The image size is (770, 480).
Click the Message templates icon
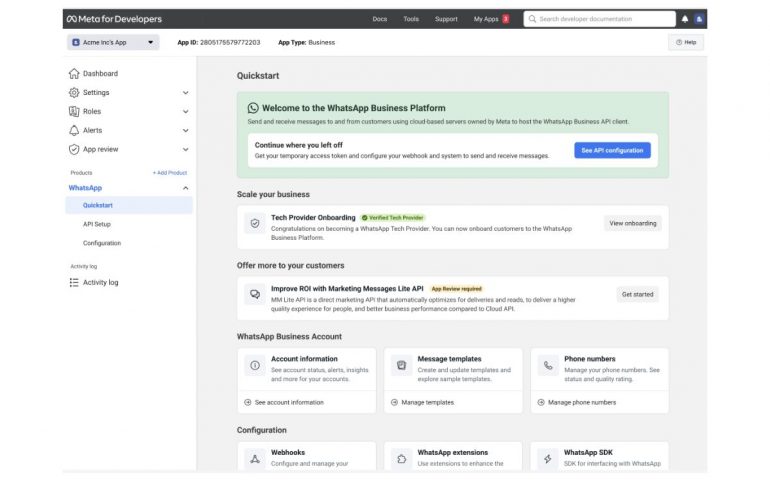pyautogui.click(x=401, y=366)
